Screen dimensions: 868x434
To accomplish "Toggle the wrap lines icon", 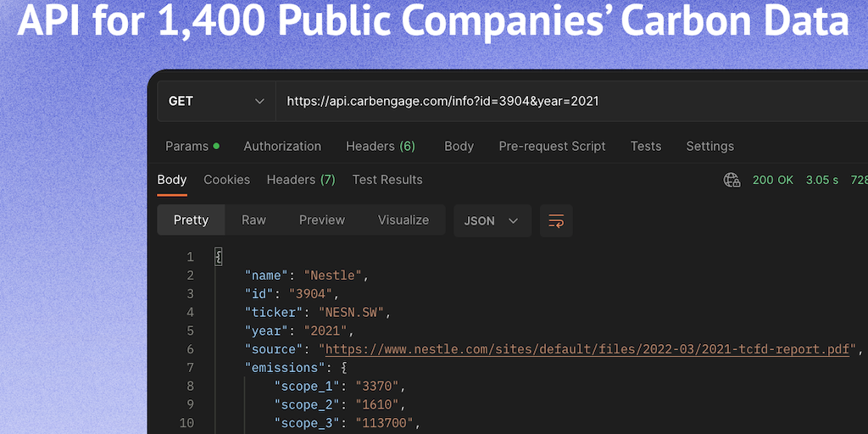I will [556, 220].
